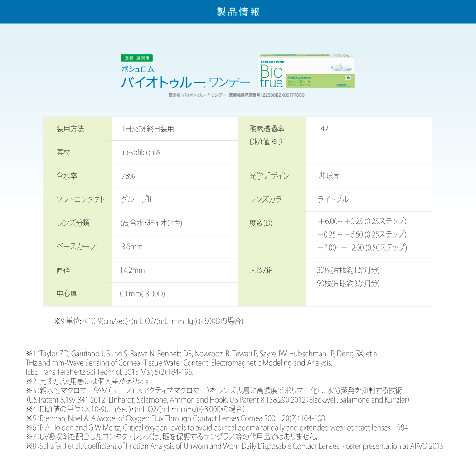Click the ※2 見え方、装用感 note
The width and height of the screenshot is (476, 476).
tap(88, 381)
